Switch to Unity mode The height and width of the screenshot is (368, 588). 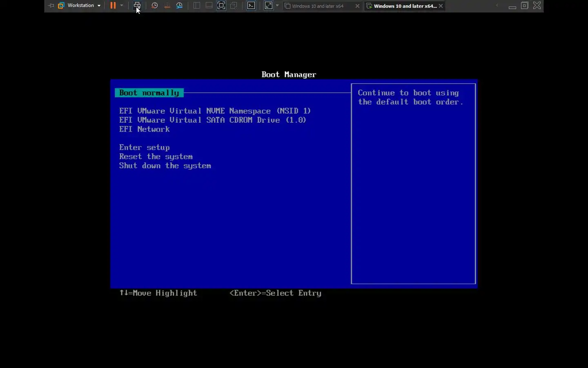234,6
